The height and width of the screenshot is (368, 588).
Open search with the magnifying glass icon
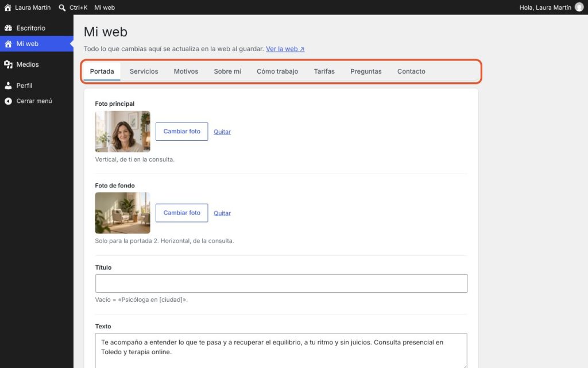coord(62,7)
